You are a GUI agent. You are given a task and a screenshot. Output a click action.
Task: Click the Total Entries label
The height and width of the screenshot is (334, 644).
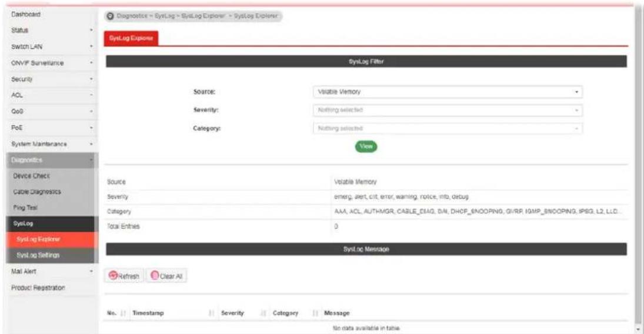coord(124,226)
